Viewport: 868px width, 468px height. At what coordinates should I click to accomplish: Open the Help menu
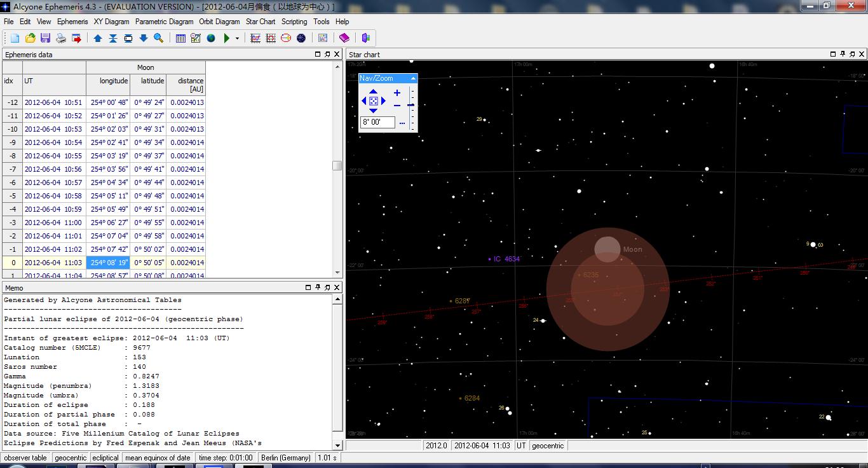click(x=342, y=22)
